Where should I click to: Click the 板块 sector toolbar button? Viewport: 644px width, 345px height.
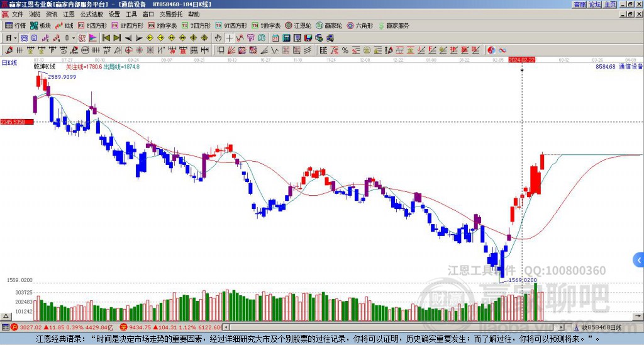(41, 25)
